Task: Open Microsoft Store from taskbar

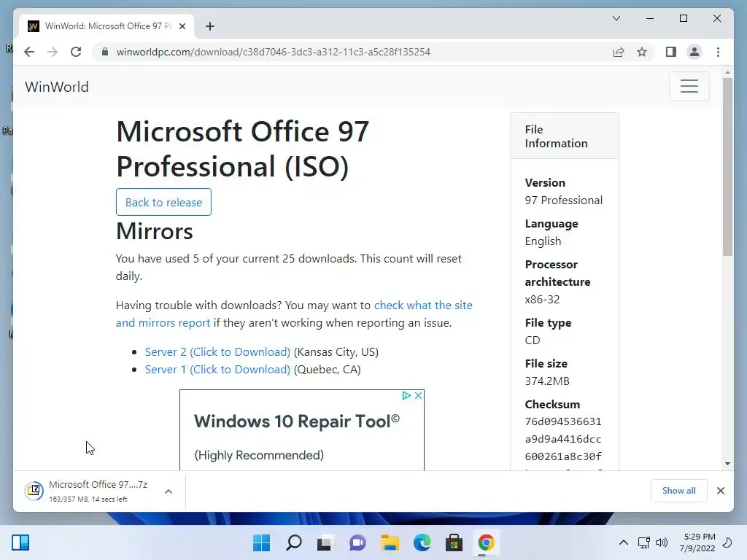Action: coord(454,542)
